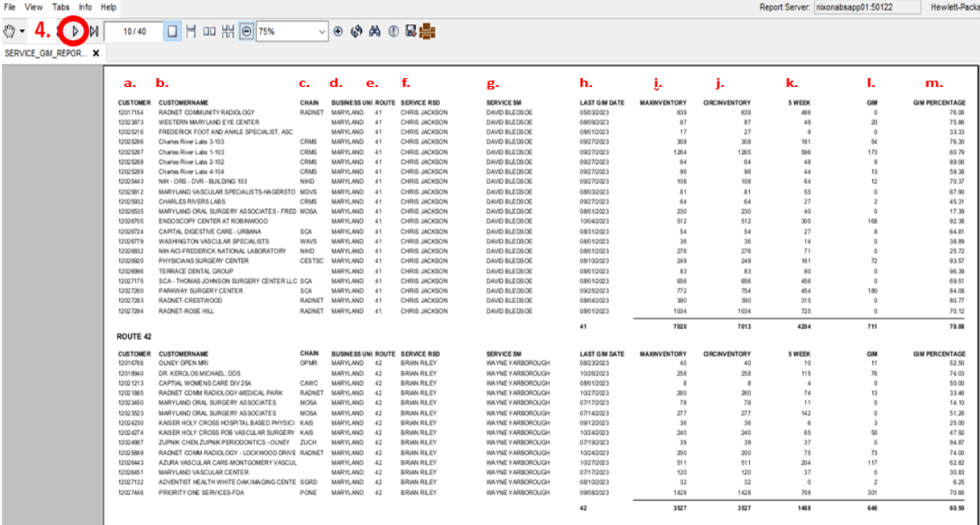Print the report using the printer icon
980x525 pixels.
click(x=427, y=31)
